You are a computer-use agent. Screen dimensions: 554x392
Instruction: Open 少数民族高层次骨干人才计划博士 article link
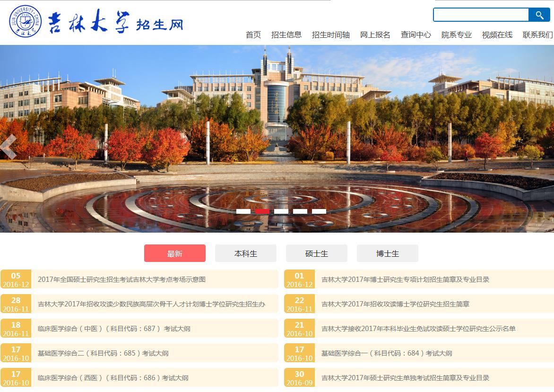(x=152, y=304)
